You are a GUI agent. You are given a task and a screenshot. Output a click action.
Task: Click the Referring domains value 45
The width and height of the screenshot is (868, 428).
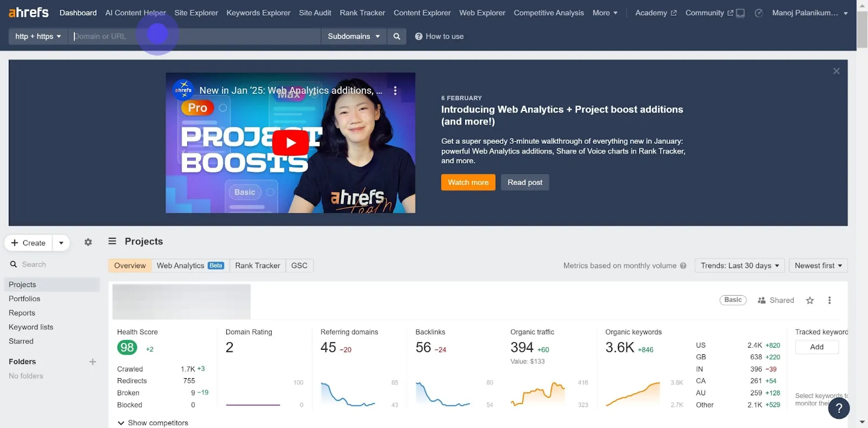[x=328, y=348]
